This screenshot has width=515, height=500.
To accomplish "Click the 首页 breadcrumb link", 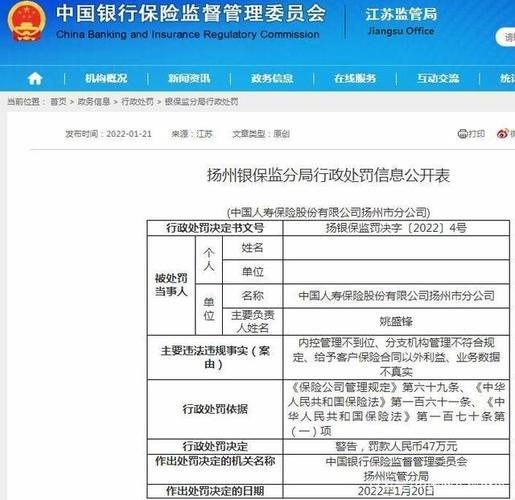I will [x=58, y=101].
